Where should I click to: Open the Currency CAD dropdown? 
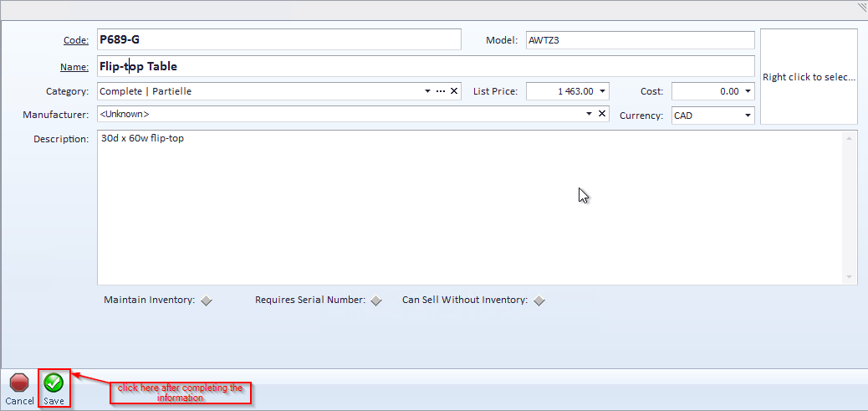(748, 116)
